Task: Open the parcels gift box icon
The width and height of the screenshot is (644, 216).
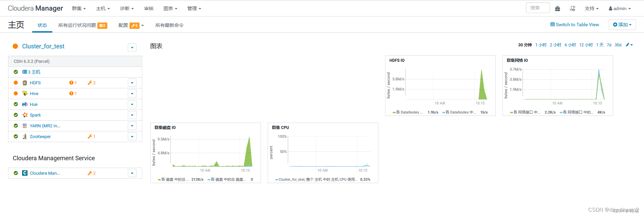Action: click(557, 8)
